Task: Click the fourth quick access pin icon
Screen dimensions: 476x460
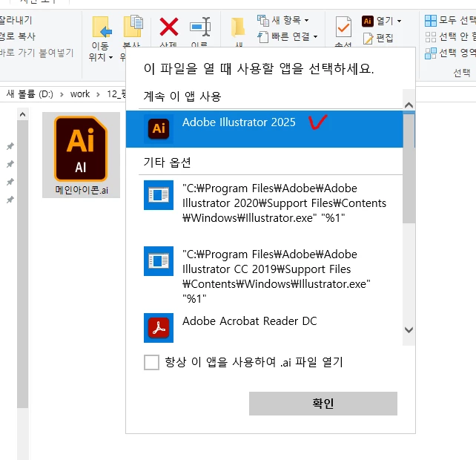Action: pyautogui.click(x=10, y=200)
